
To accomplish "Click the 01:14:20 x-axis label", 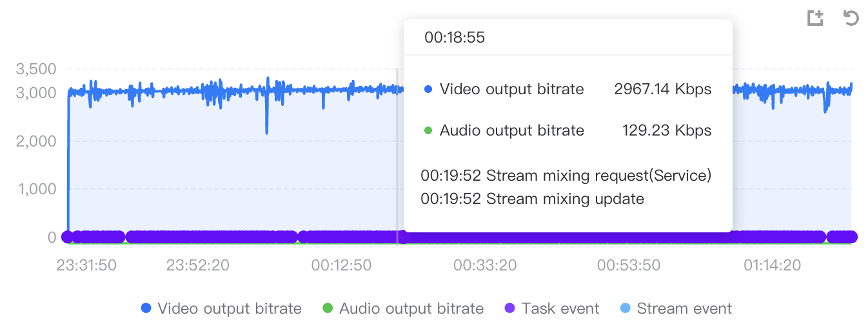I will pos(772,265).
